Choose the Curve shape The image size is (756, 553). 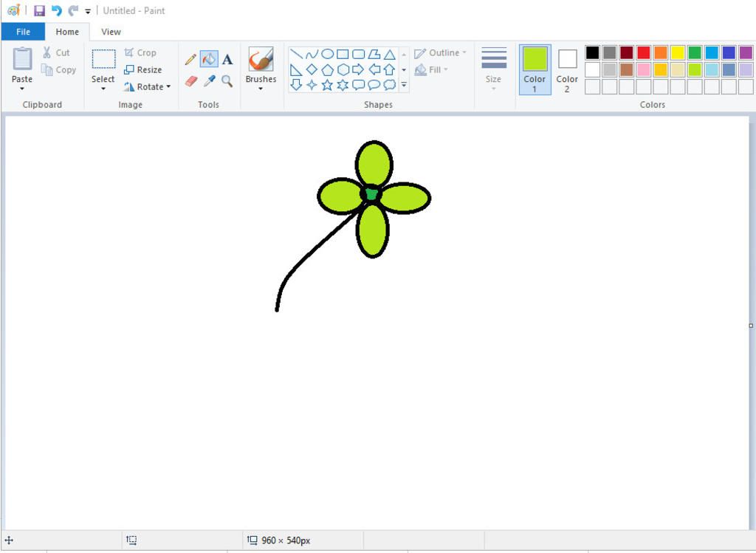click(312, 54)
